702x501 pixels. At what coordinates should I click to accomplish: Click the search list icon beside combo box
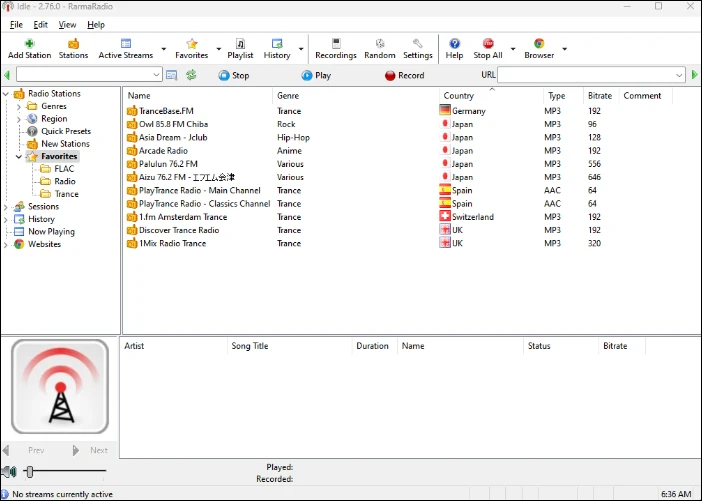[x=171, y=75]
